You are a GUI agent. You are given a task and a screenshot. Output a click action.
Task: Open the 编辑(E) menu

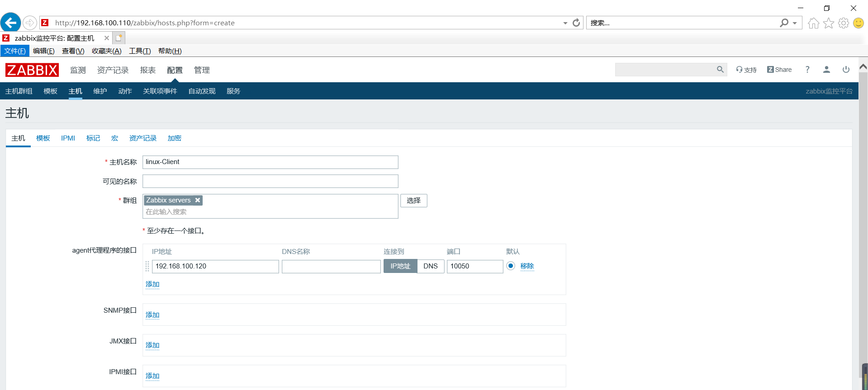[44, 51]
